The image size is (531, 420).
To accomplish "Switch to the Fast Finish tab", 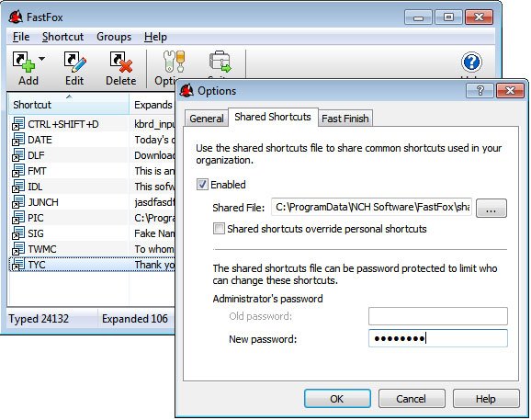I will point(345,119).
